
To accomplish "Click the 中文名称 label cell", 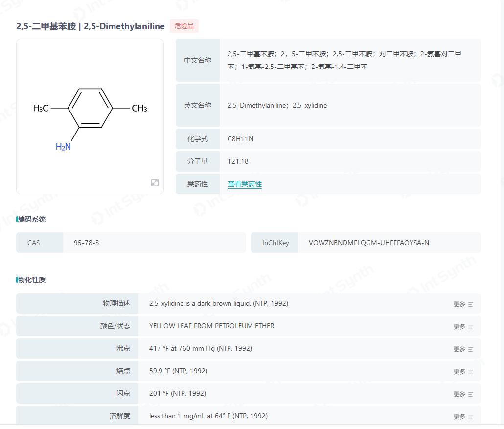I will click(x=197, y=60).
